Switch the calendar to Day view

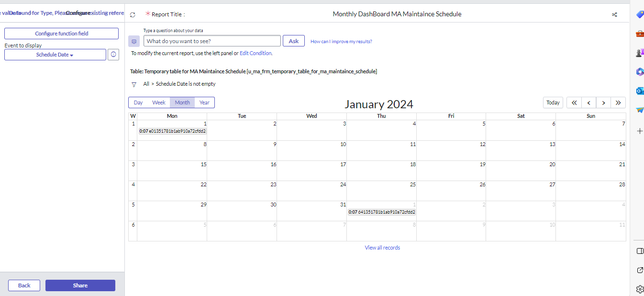pos(138,102)
